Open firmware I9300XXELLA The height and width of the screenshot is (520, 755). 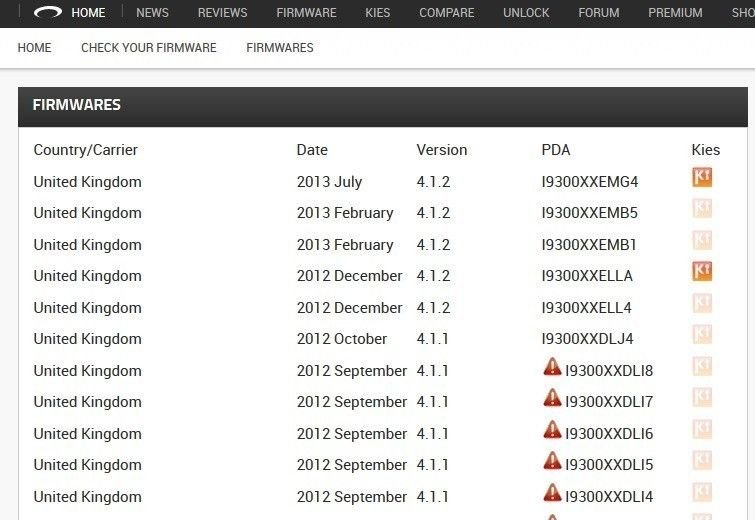point(586,276)
